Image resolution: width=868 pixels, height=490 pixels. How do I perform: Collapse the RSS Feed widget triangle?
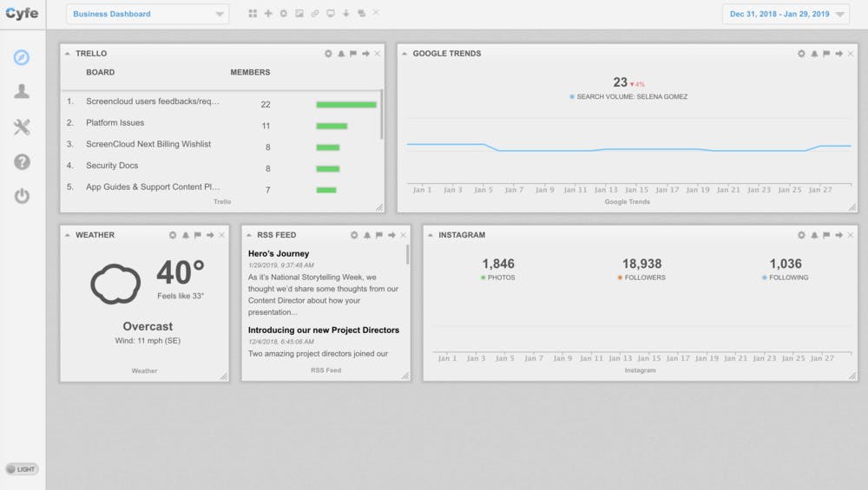[249, 235]
